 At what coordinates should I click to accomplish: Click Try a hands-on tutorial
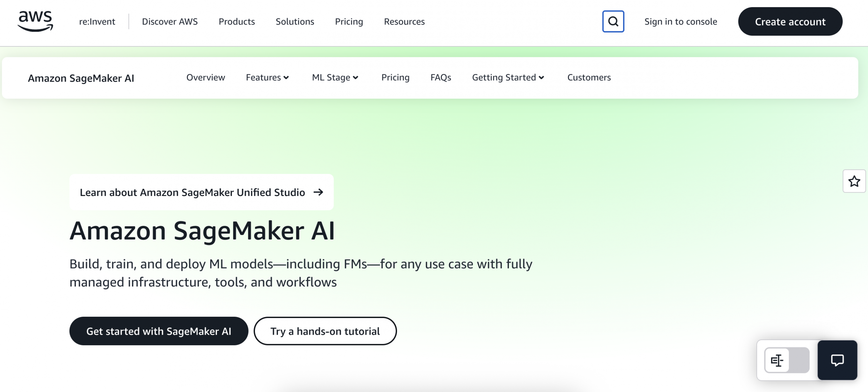tap(325, 331)
